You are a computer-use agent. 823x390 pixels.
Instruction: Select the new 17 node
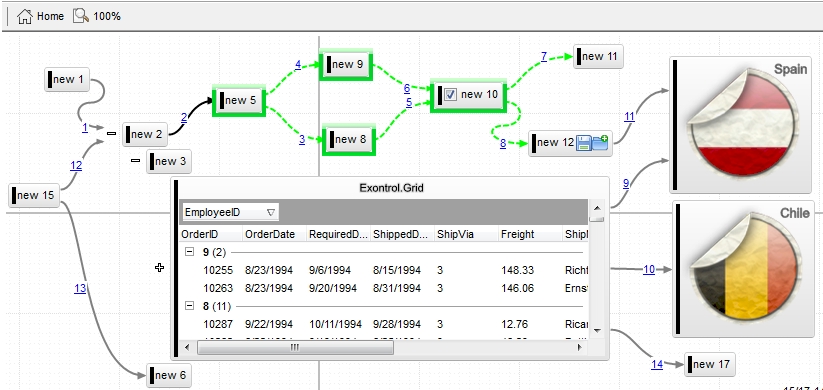coord(710,364)
